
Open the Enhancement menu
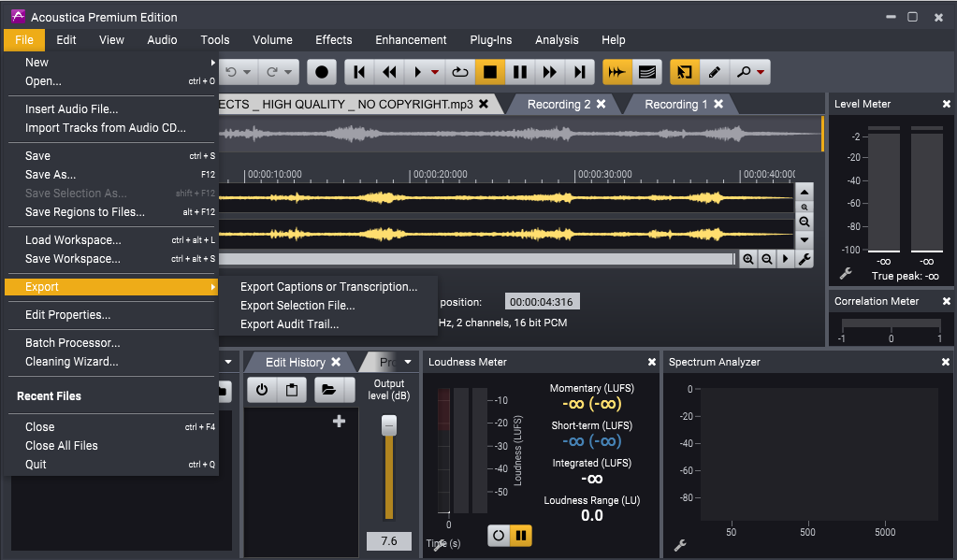pyautogui.click(x=411, y=39)
